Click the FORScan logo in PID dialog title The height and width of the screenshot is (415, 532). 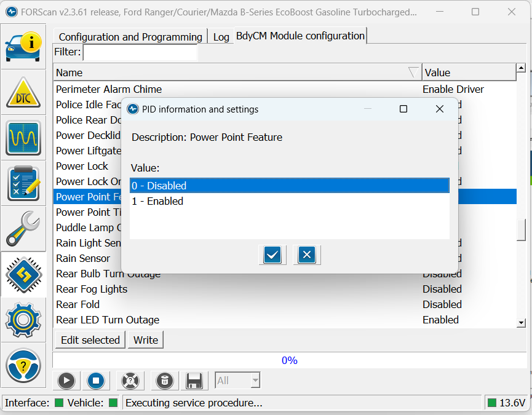tap(133, 109)
